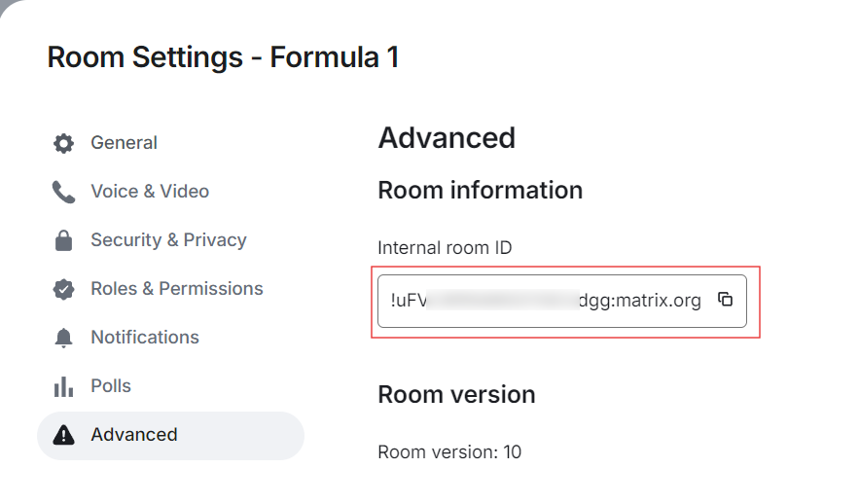Select the Advanced tab label
Image resolution: width=859 pixels, height=504 pixels.
[134, 435]
